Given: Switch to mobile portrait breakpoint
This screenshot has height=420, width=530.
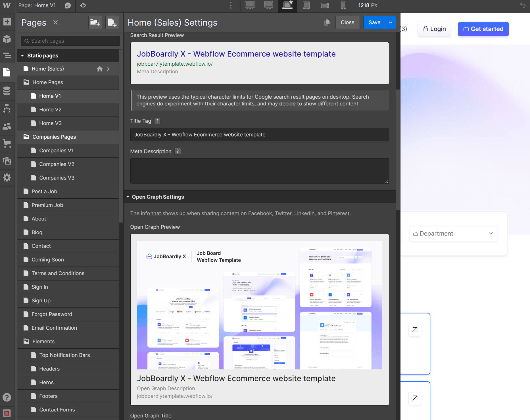Looking at the screenshot, I should tap(343, 5).
